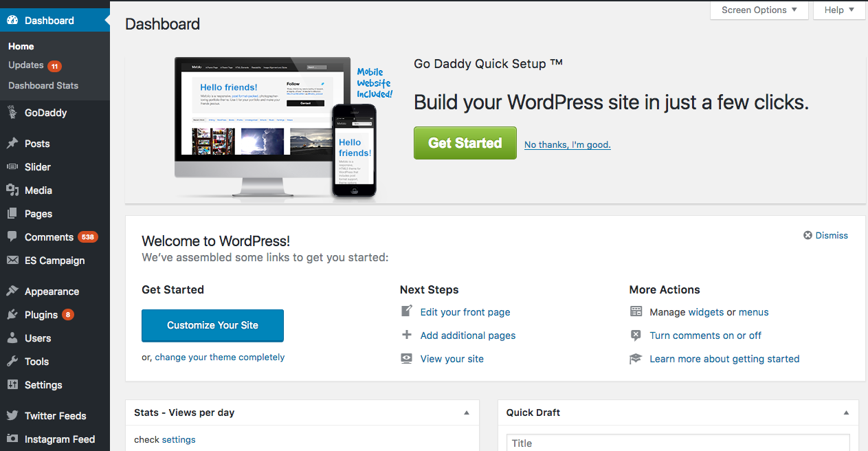Open the Screen Options dropdown

[x=759, y=10]
